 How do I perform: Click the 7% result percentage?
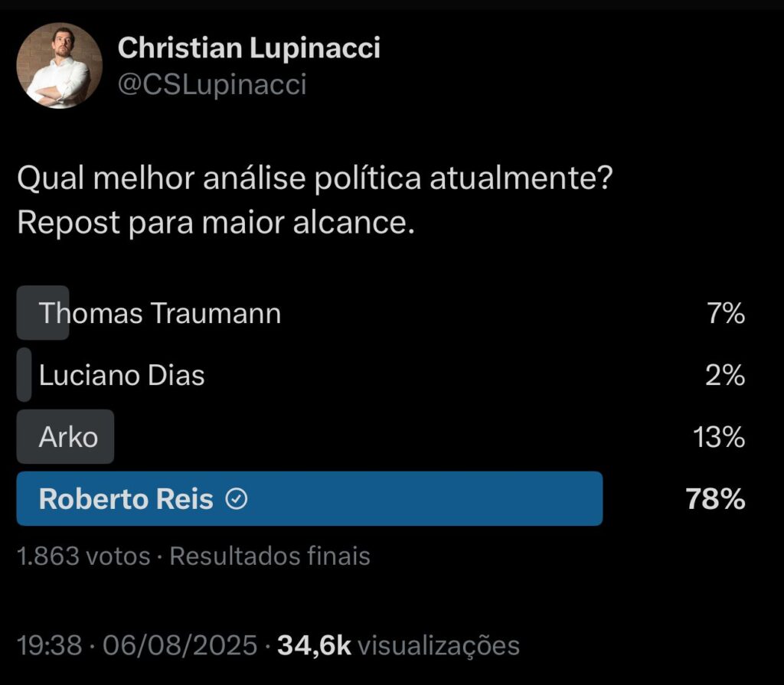[725, 313]
